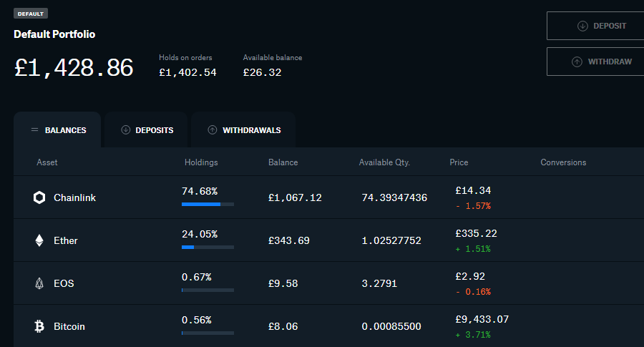
Task: Click the total value £1,428.86
Action: click(x=74, y=68)
